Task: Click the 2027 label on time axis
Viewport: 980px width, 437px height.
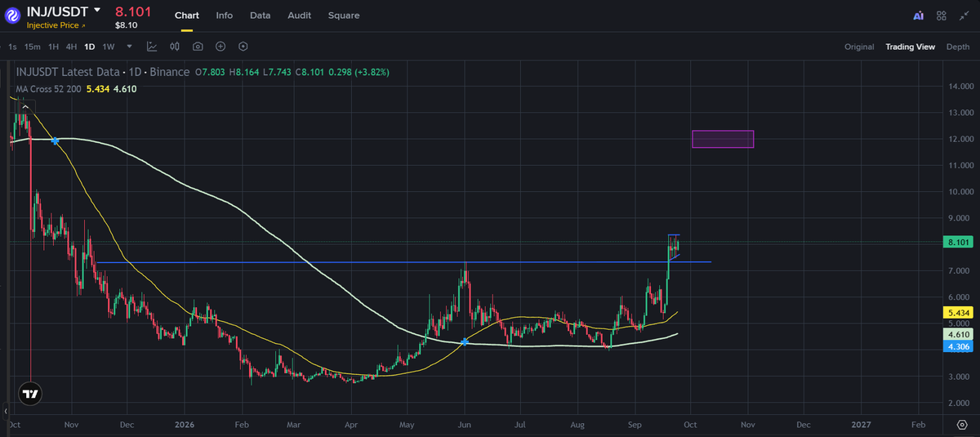Action: pos(861,426)
